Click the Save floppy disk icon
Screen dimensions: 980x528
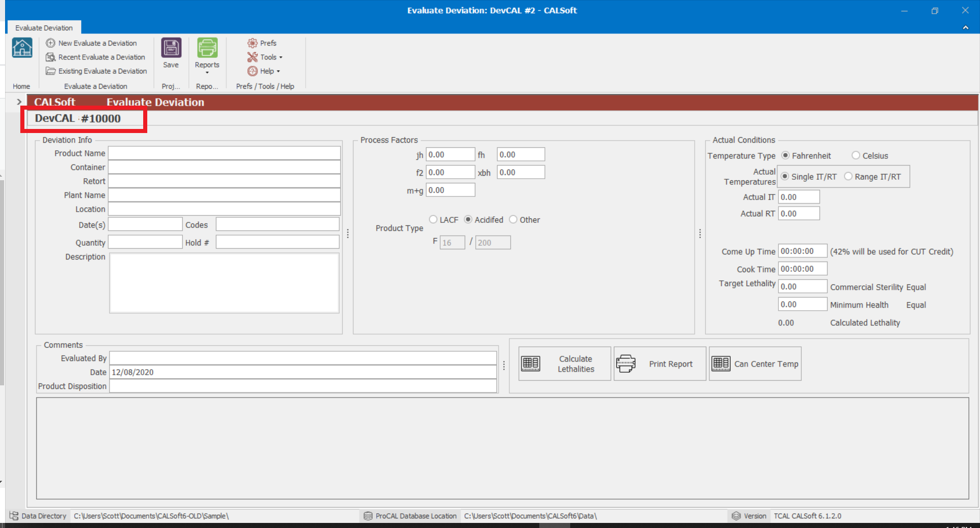click(171, 48)
